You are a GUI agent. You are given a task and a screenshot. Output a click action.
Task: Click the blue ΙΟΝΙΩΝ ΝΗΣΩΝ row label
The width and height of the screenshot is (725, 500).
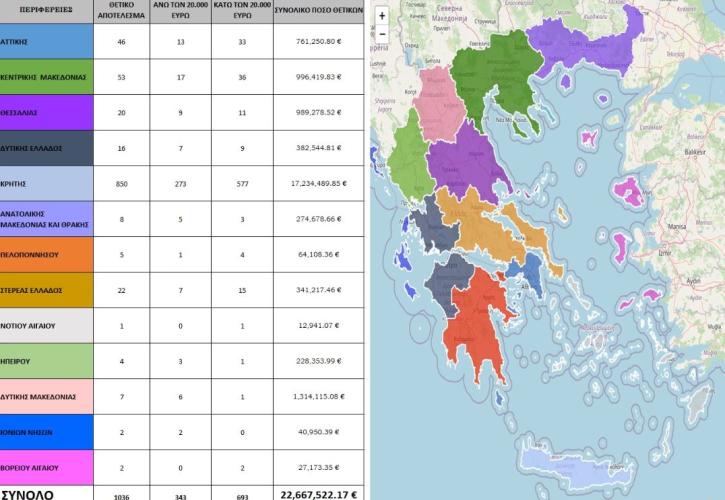46,432
